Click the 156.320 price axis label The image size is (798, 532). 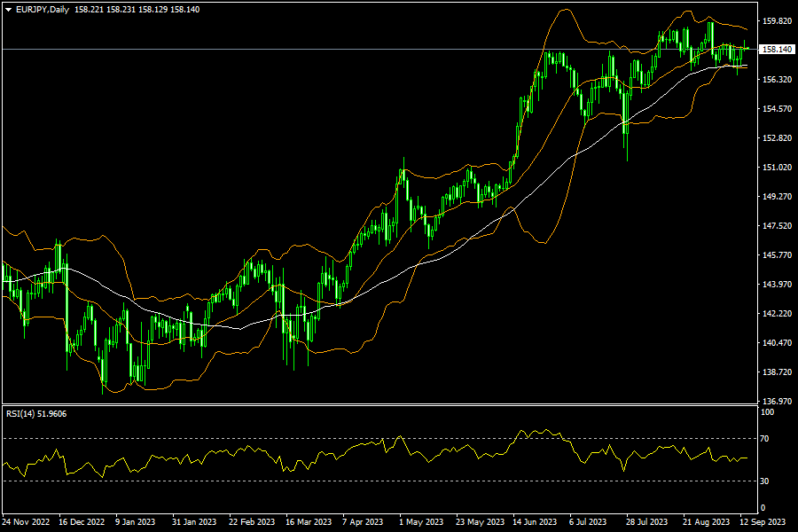coord(778,80)
